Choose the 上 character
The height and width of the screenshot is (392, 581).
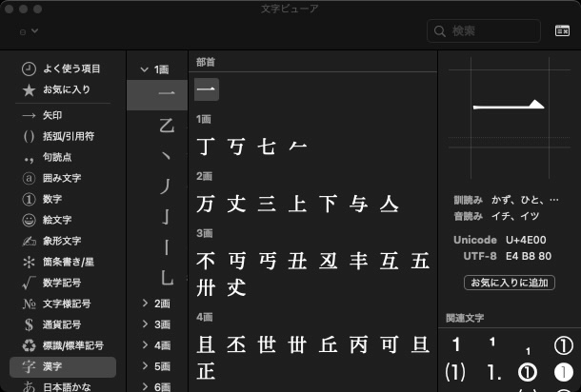click(297, 204)
